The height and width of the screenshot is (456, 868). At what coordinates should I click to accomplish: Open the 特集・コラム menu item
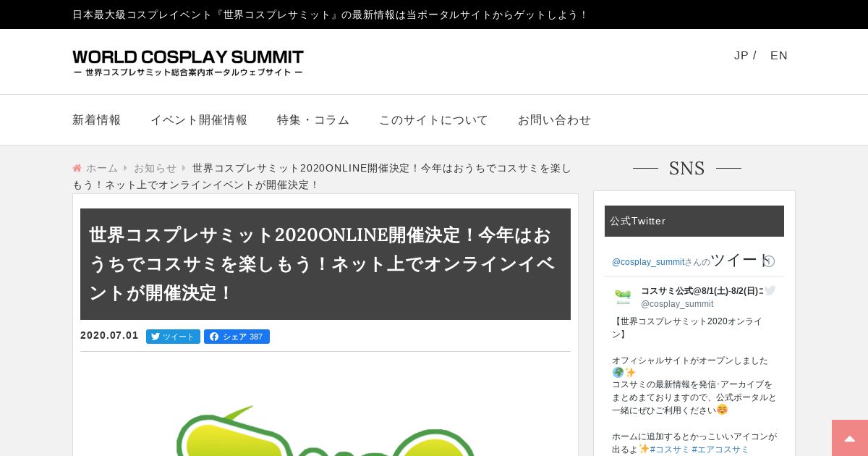[x=313, y=120]
